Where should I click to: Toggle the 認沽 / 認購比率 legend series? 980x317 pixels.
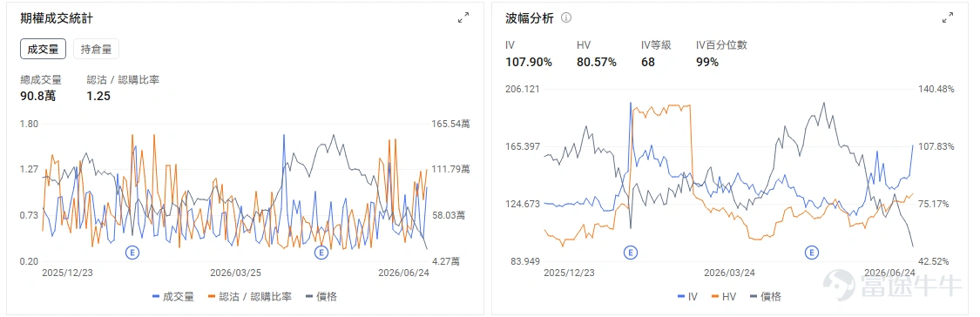click(x=249, y=296)
